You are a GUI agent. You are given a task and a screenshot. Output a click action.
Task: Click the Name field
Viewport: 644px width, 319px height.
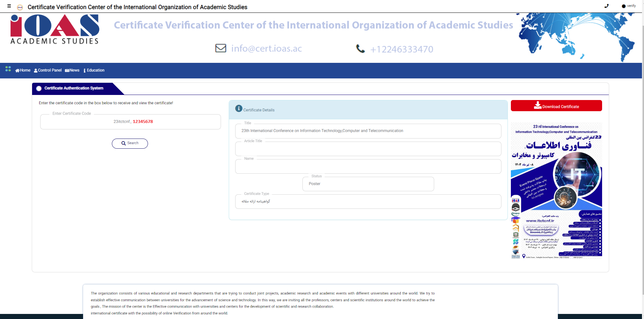368,166
